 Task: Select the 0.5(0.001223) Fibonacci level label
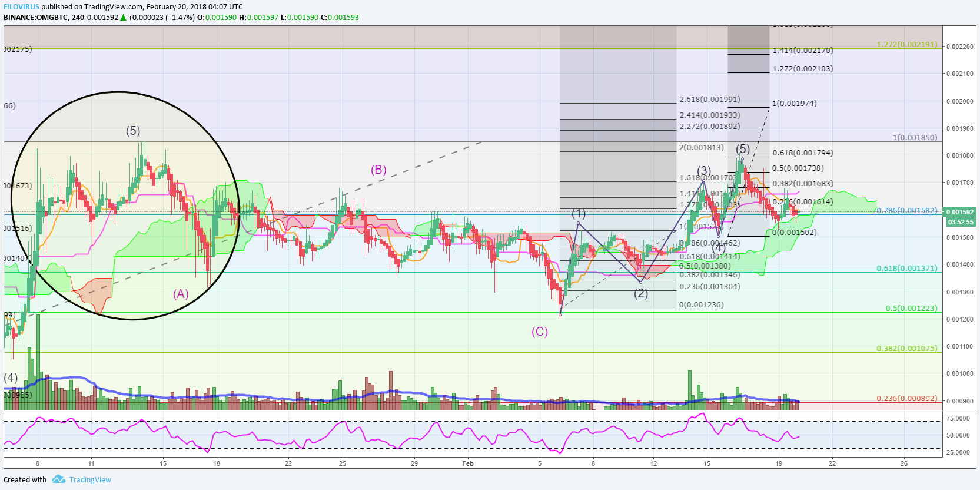coord(911,308)
